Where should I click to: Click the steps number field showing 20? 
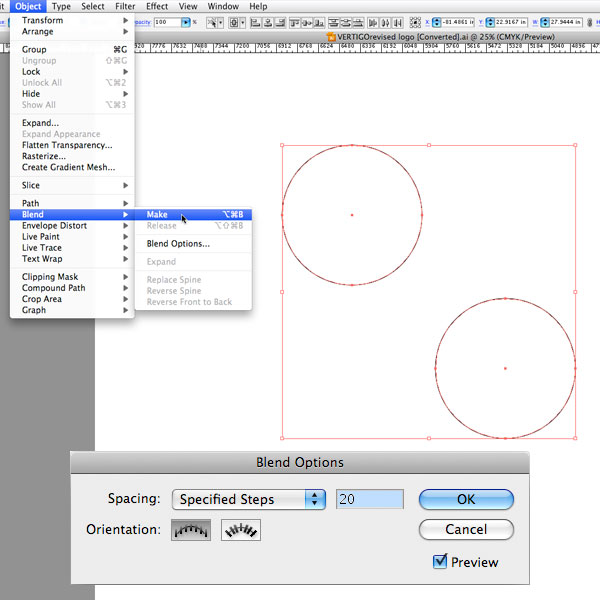(370, 499)
